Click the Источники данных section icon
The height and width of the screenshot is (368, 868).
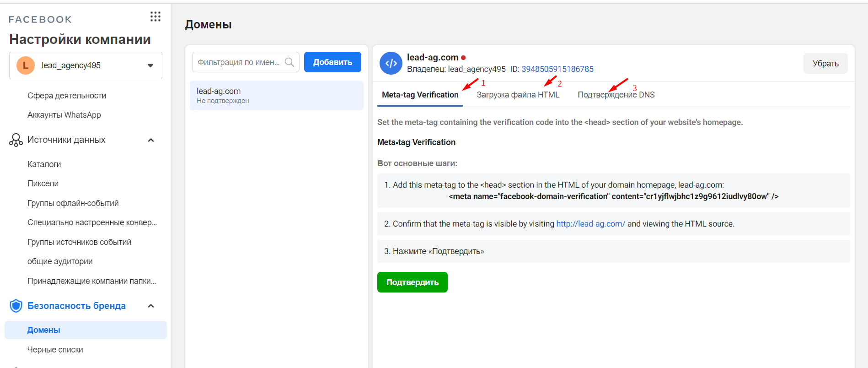16,140
